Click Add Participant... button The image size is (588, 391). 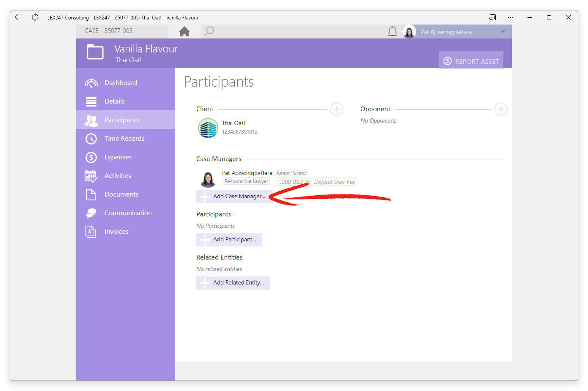(229, 240)
